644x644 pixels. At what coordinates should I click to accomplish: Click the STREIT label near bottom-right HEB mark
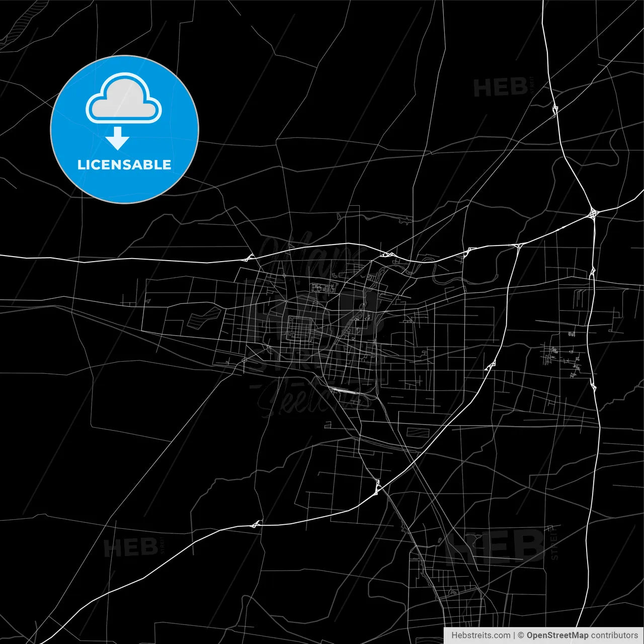[x=556, y=544]
